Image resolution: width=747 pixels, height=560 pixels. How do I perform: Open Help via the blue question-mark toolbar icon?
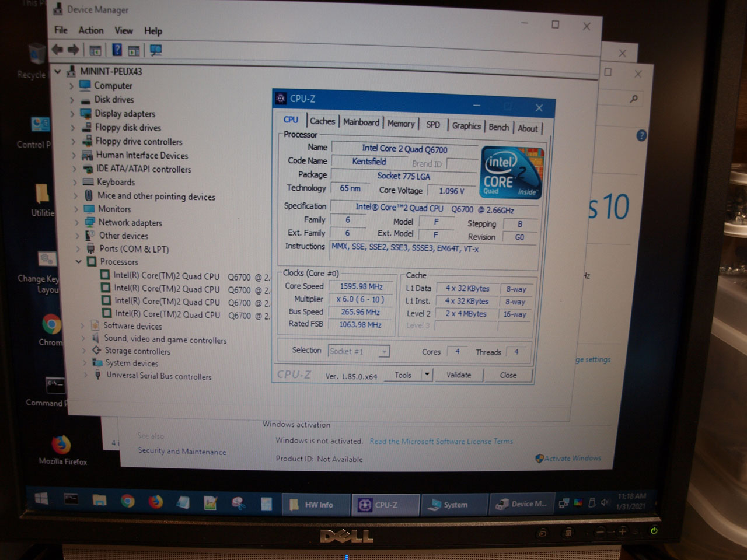pos(117,50)
